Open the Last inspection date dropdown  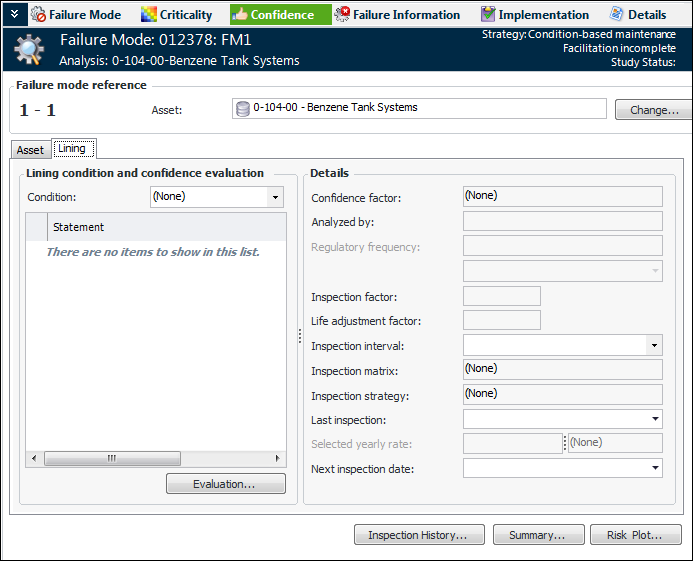(655, 419)
